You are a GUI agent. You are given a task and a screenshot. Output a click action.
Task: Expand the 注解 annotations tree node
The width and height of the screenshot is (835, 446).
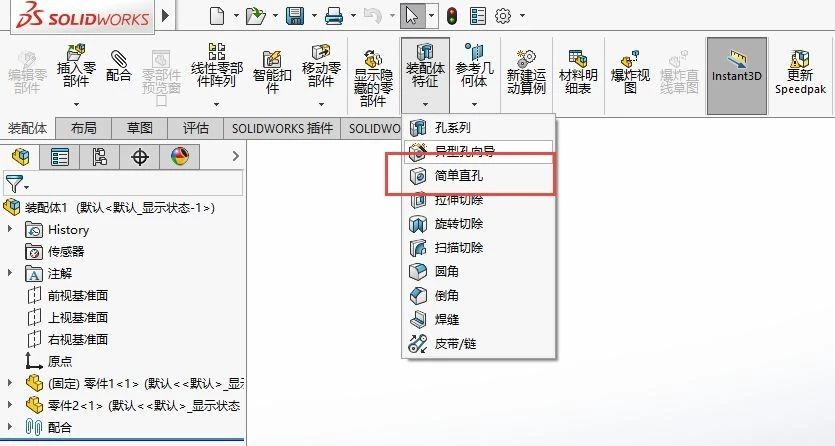click(x=11, y=273)
